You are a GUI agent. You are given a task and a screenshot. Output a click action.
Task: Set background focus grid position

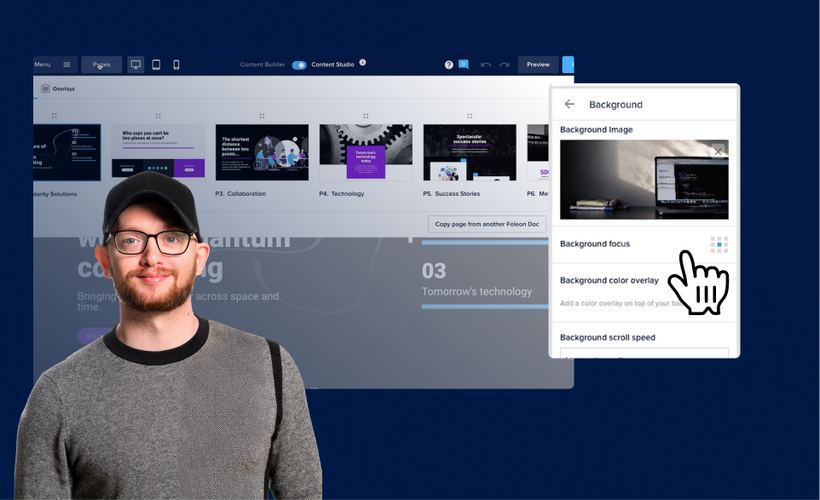point(719,244)
